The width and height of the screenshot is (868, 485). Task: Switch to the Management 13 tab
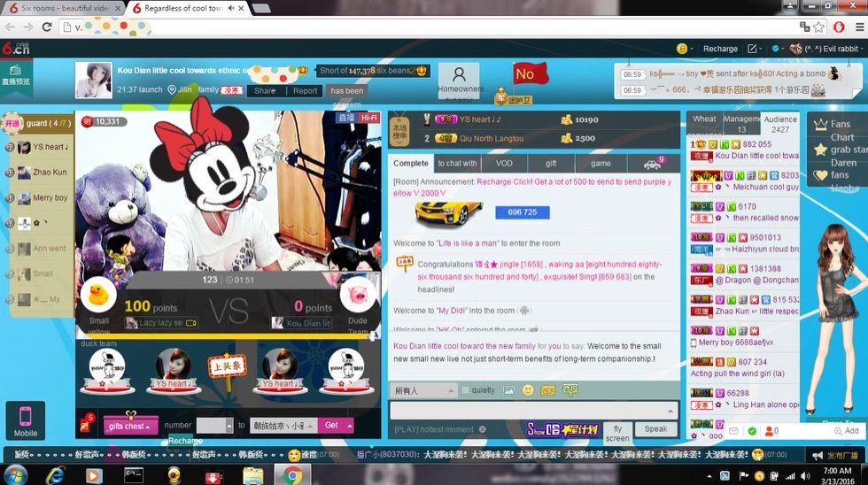(741, 124)
